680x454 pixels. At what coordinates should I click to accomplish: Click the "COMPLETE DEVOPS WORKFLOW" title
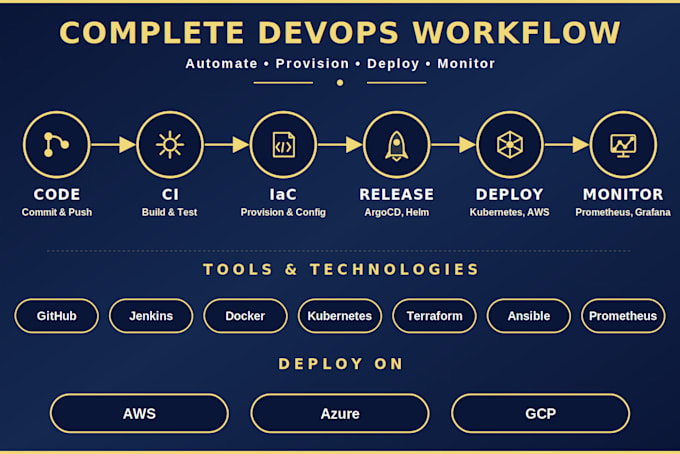[340, 33]
